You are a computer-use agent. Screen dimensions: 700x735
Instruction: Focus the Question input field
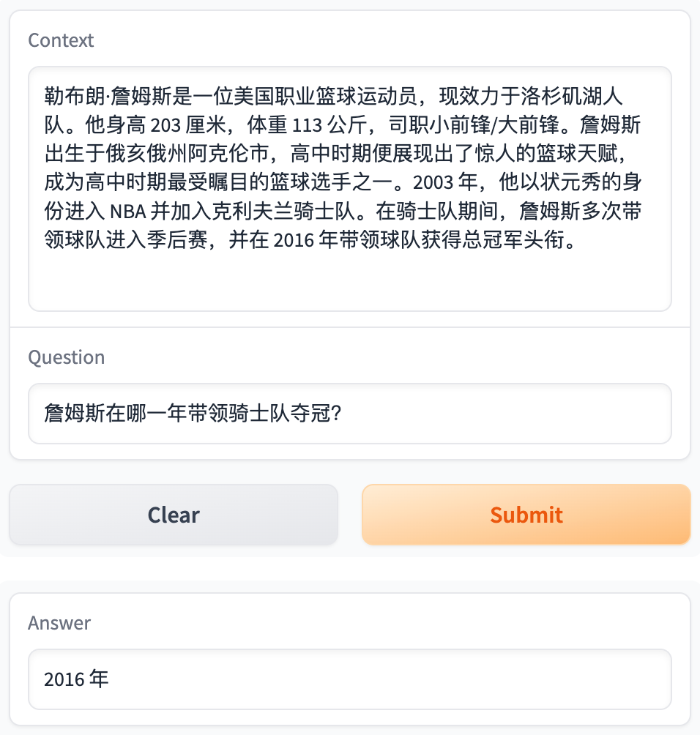tap(349, 414)
